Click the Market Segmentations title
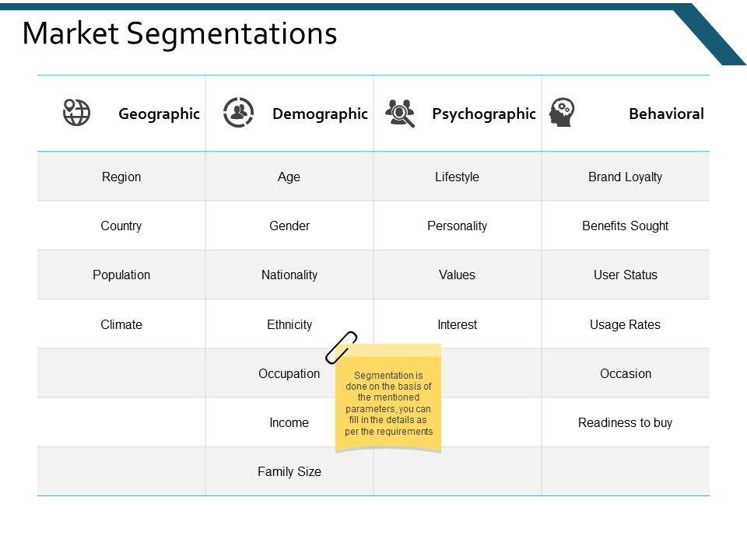 pyautogui.click(x=180, y=33)
